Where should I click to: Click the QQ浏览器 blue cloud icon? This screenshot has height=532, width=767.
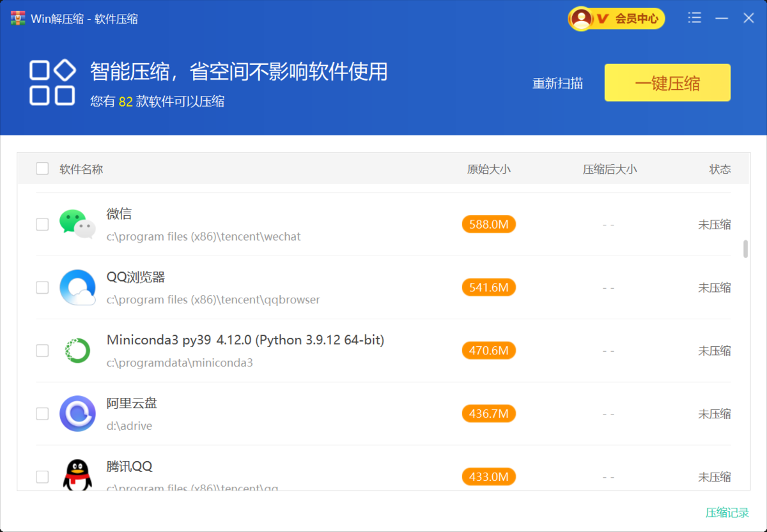(x=77, y=287)
